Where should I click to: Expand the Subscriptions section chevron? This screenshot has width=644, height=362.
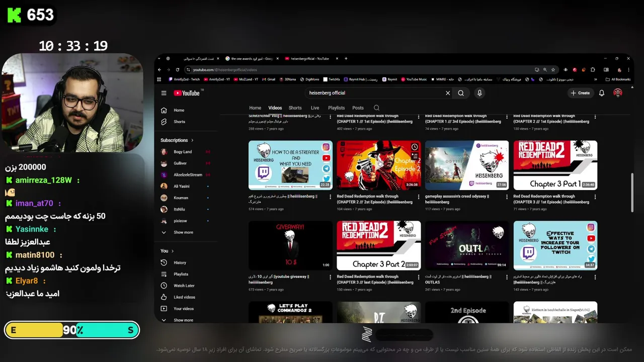(192, 140)
